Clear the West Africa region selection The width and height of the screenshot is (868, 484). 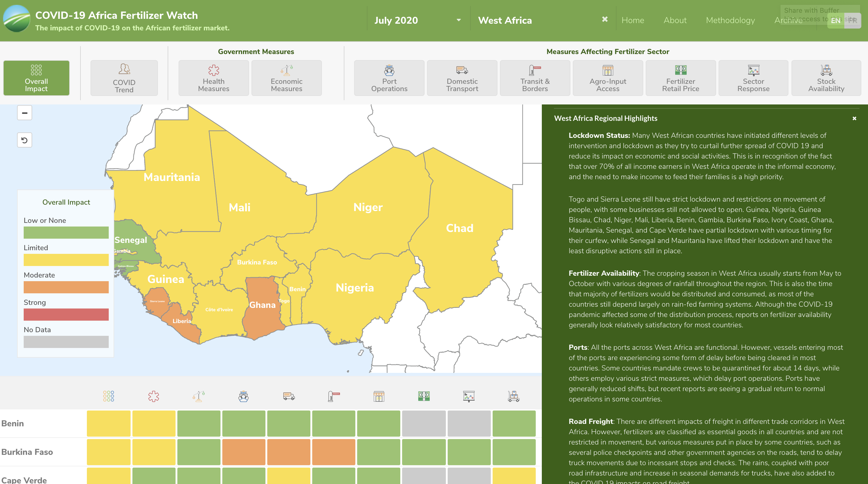click(604, 19)
